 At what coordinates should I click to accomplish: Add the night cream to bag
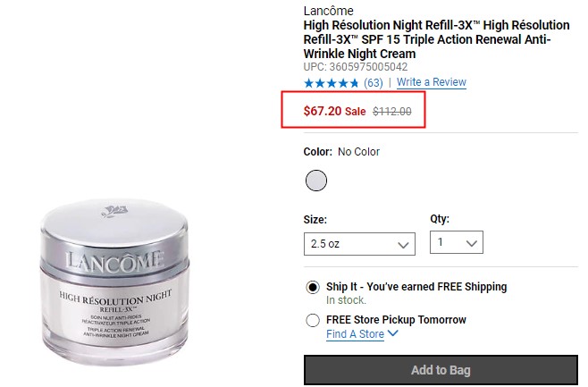click(x=441, y=370)
